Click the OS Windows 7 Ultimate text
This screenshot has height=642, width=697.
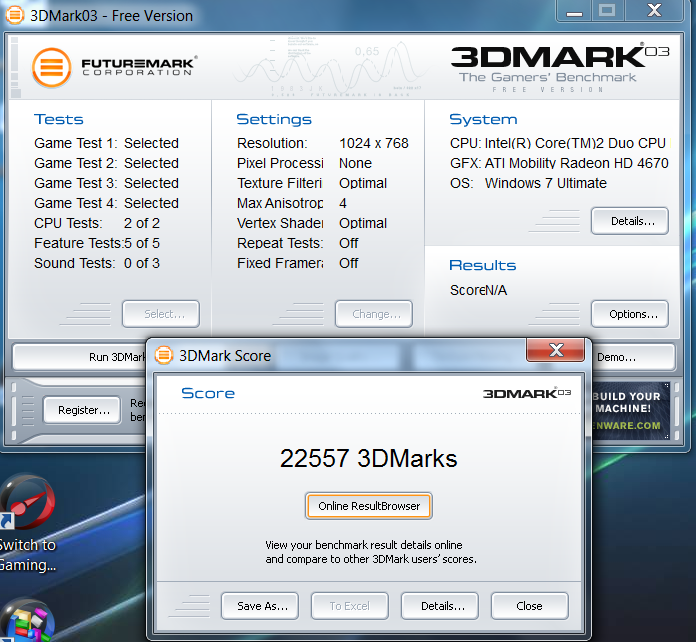coord(528,183)
